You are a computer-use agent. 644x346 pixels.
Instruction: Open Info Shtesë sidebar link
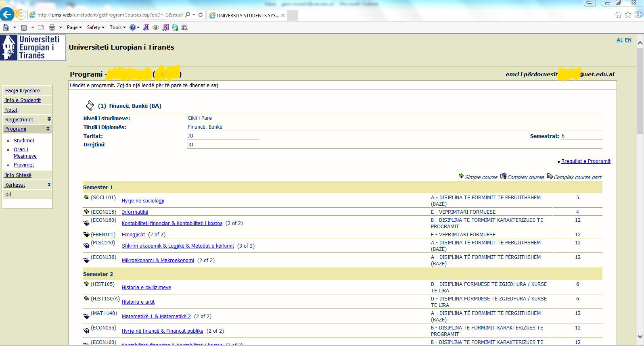tap(18, 175)
